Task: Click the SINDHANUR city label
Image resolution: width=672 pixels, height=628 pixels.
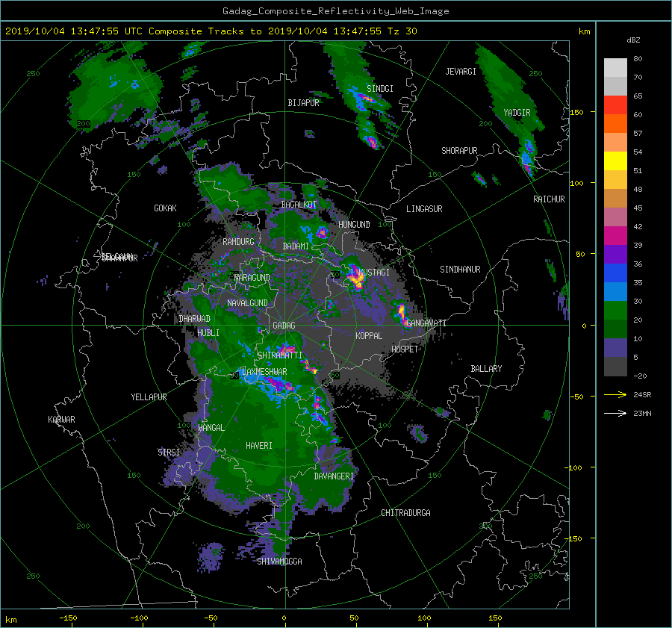Action: pos(460,270)
